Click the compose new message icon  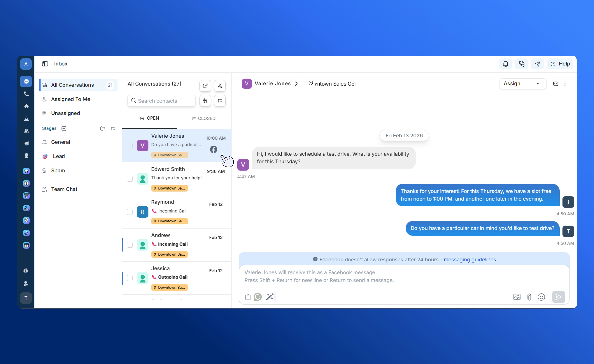[x=205, y=86]
